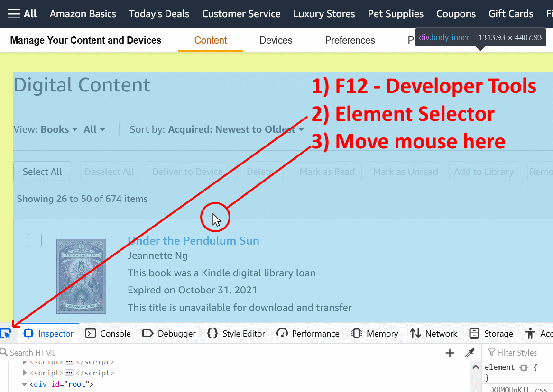Create a new node with the plus icon

pyautogui.click(x=449, y=353)
